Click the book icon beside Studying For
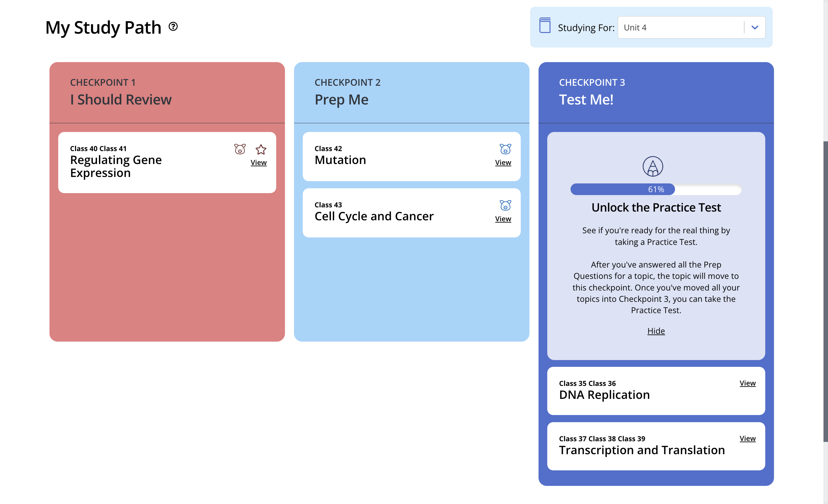 (x=544, y=26)
